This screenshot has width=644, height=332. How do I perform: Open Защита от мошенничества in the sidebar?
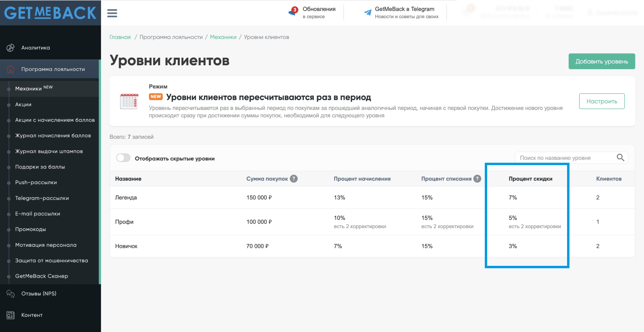[52, 260]
